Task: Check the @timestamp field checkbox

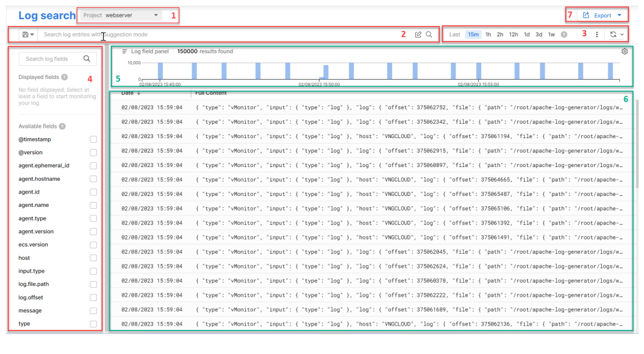Action: pos(93,139)
